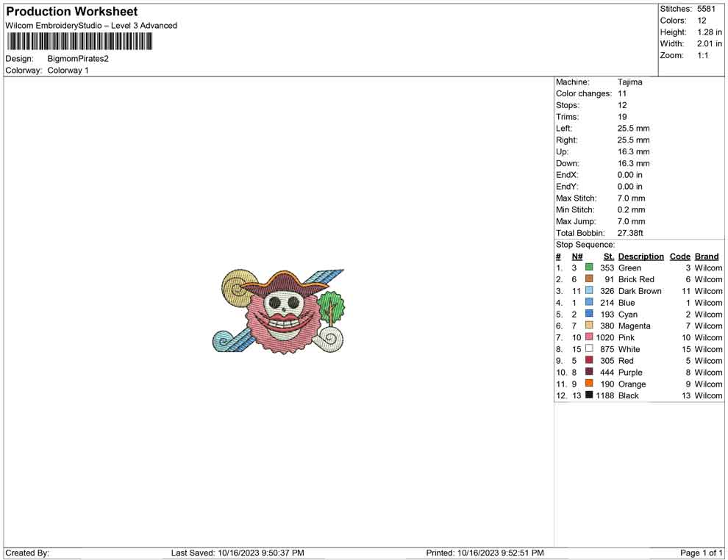728x560 pixels.
Task: Click the Up value '16.3 mm'
Action: click(x=634, y=151)
